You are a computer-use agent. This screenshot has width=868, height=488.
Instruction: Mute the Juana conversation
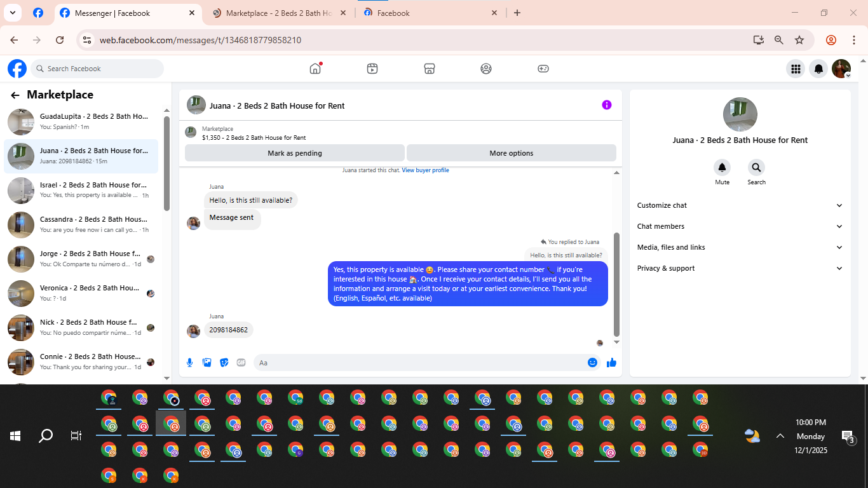[722, 168]
